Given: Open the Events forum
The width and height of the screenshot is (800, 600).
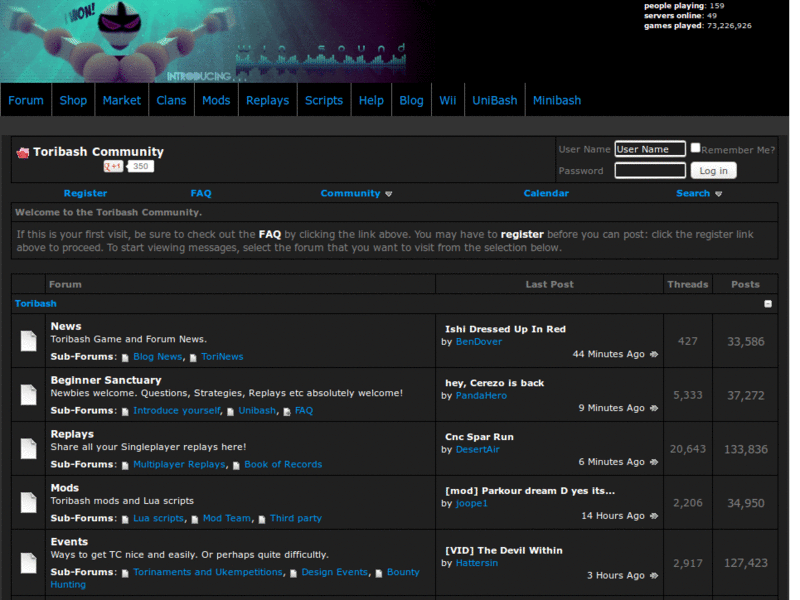Looking at the screenshot, I should (x=69, y=542).
